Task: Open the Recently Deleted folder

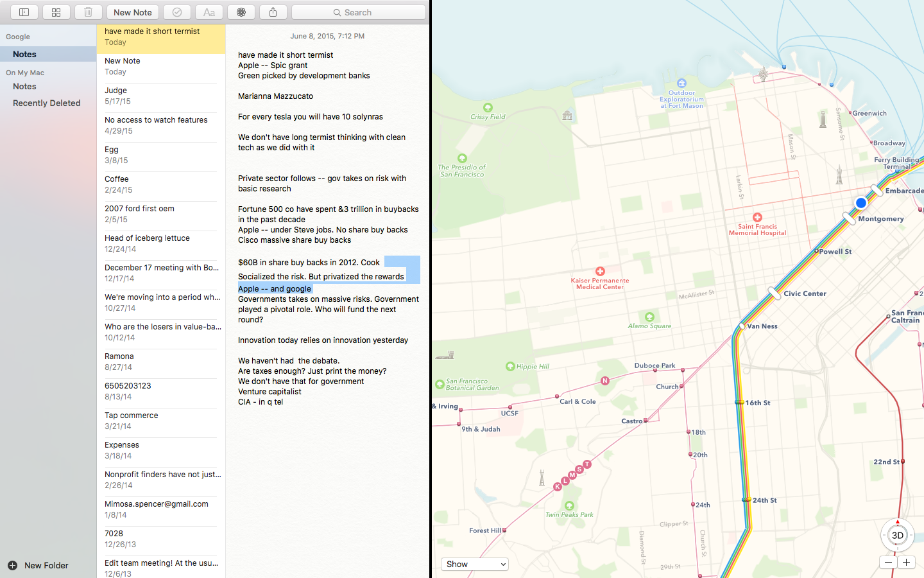Action: (x=48, y=103)
